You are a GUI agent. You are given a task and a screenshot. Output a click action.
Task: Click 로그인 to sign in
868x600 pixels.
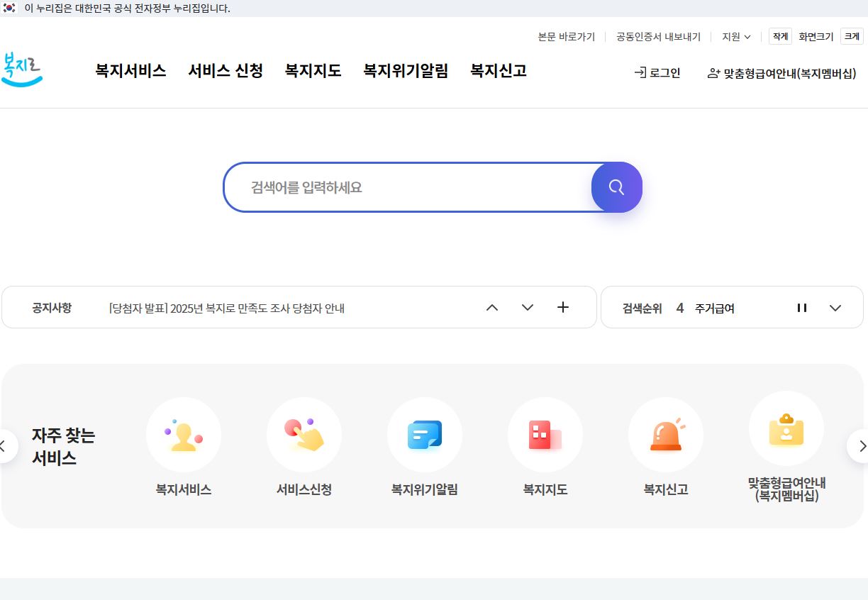(x=657, y=72)
